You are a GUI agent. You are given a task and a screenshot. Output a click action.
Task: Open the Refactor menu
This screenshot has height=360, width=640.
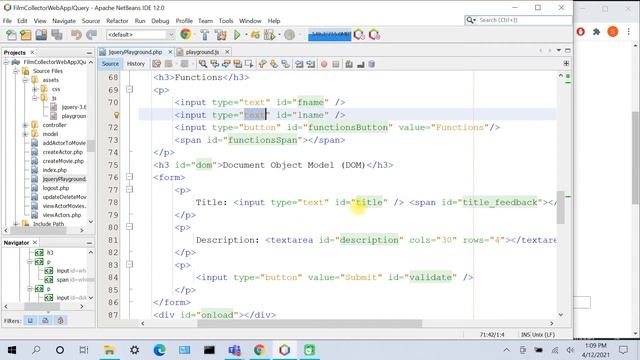pos(117,20)
